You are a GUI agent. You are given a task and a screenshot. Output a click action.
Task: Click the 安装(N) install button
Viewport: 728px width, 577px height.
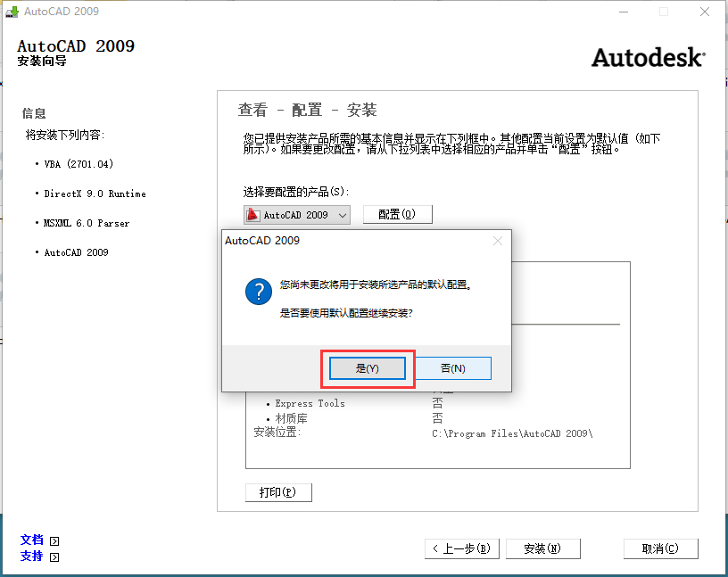[542, 548]
